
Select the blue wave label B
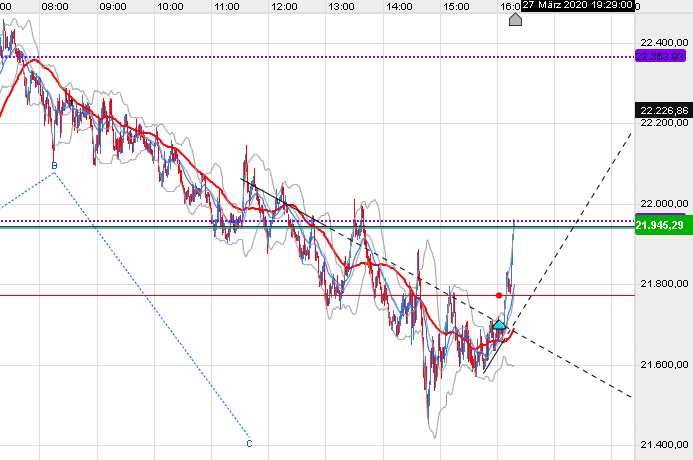54,166
